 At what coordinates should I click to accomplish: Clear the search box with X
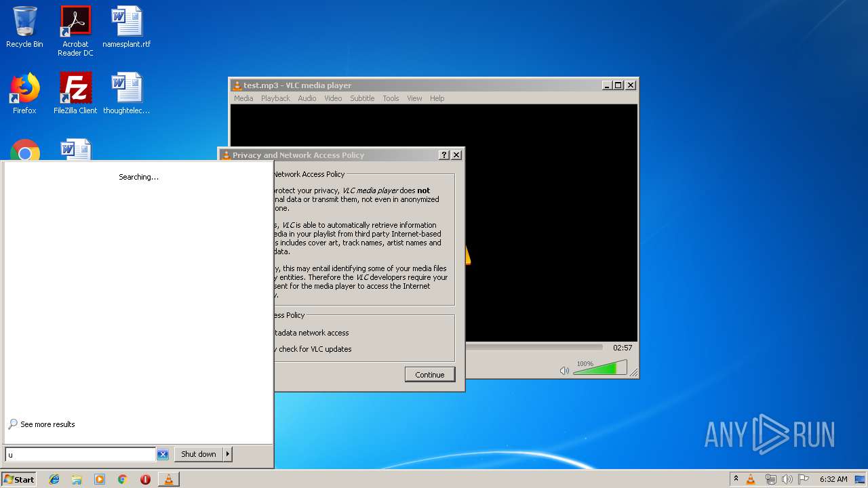[163, 454]
